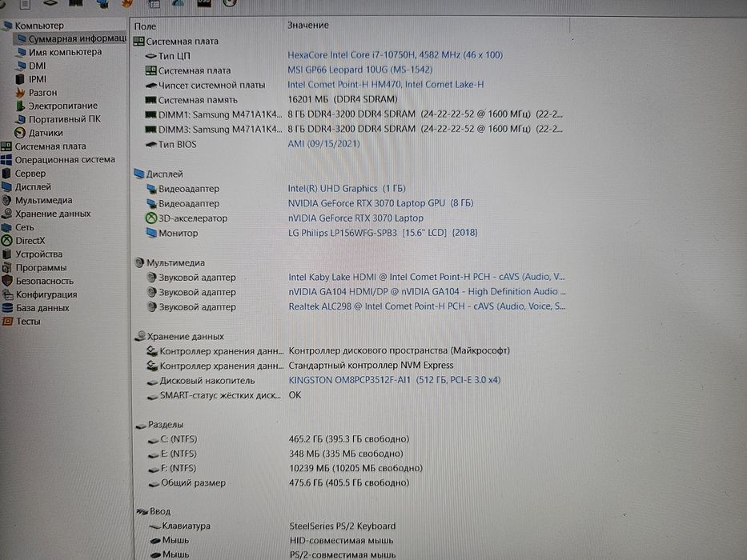Select the Общий размер total size row
Image resolution: width=747 pixels, height=560 pixels.
[x=278, y=483]
